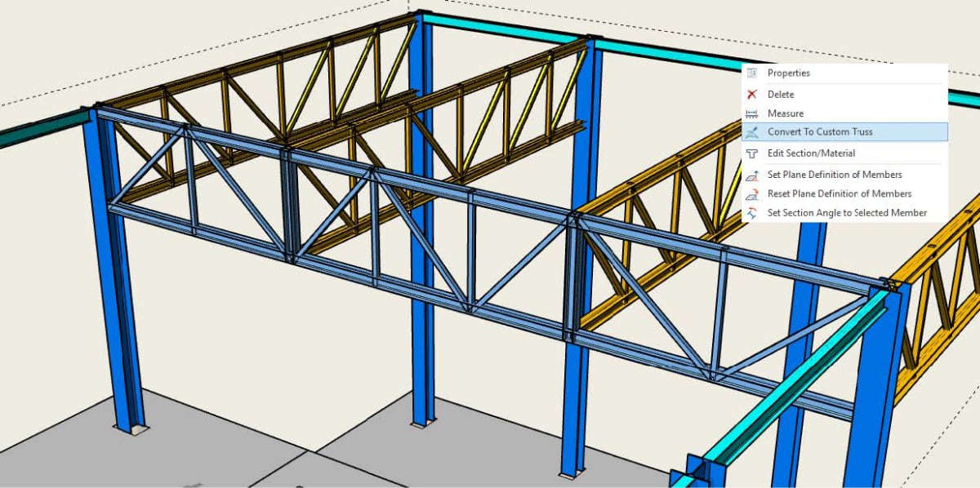The width and height of the screenshot is (980, 488).
Task: Select the Measure menu entry
Action: coord(844,113)
